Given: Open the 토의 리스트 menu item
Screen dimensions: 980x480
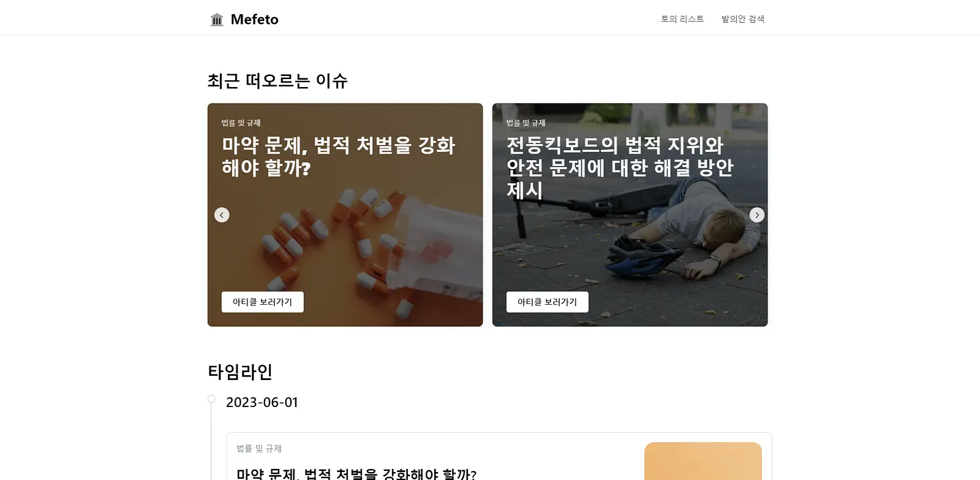Looking at the screenshot, I should tap(682, 19).
